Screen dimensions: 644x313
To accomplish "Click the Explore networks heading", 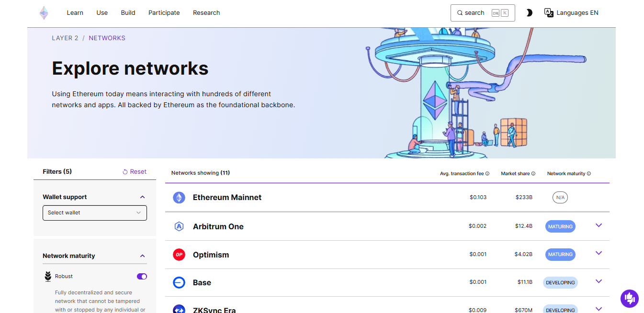I will [x=130, y=68].
